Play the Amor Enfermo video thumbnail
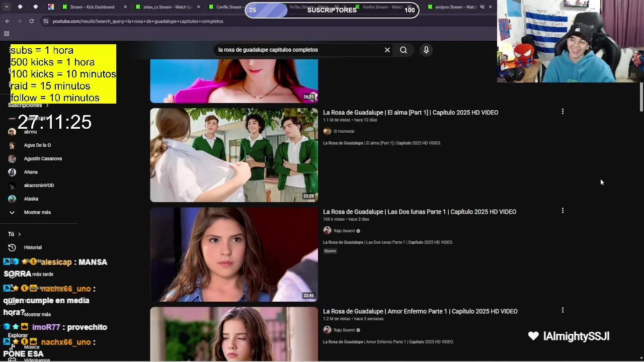Image resolution: width=644 pixels, height=362 pixels. [234, 334]
